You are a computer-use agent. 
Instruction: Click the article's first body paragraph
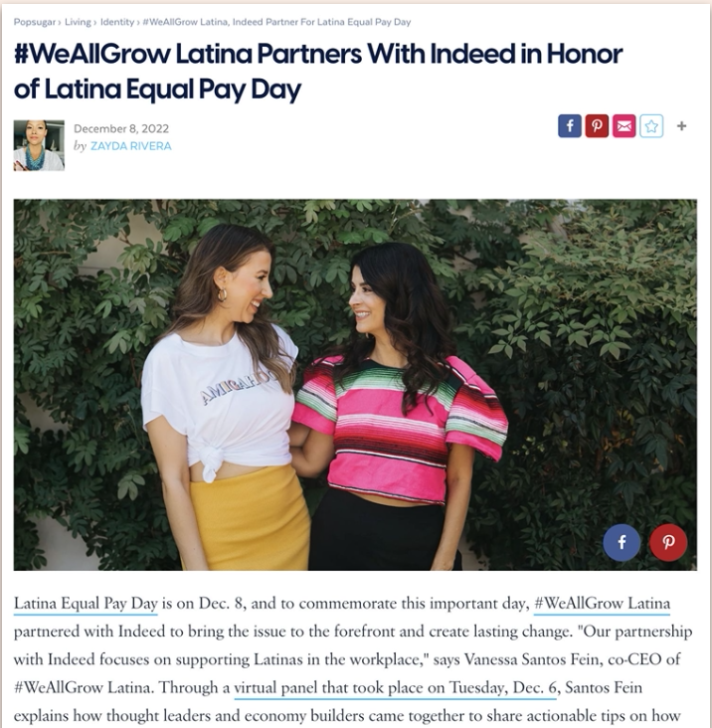pos(353,659)
